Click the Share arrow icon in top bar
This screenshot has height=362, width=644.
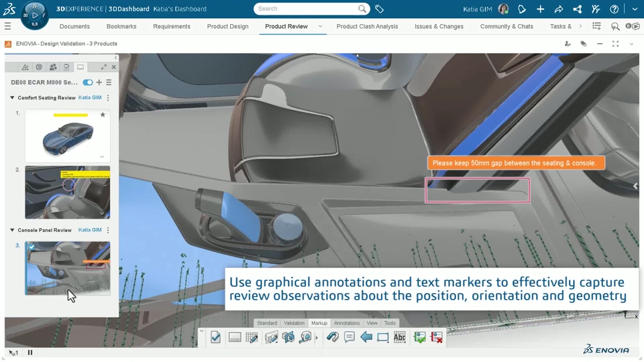559,9
